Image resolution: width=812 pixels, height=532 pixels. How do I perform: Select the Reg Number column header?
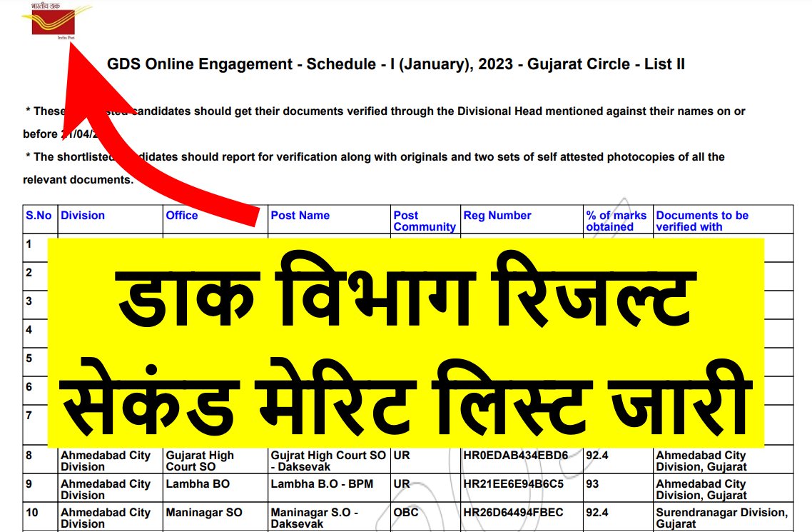pyautogui.click(x=497, y=216)
